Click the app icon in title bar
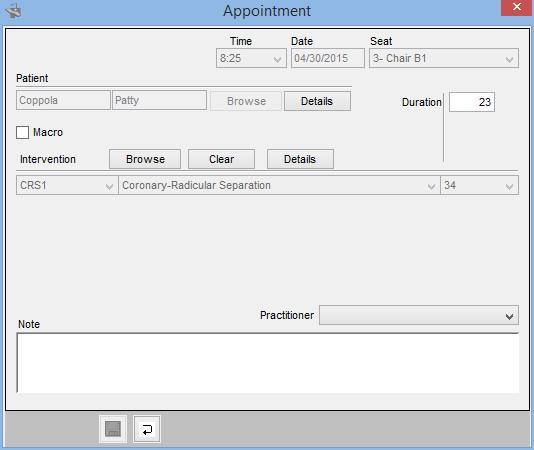 pyautogui.click(x=14, y=11)
